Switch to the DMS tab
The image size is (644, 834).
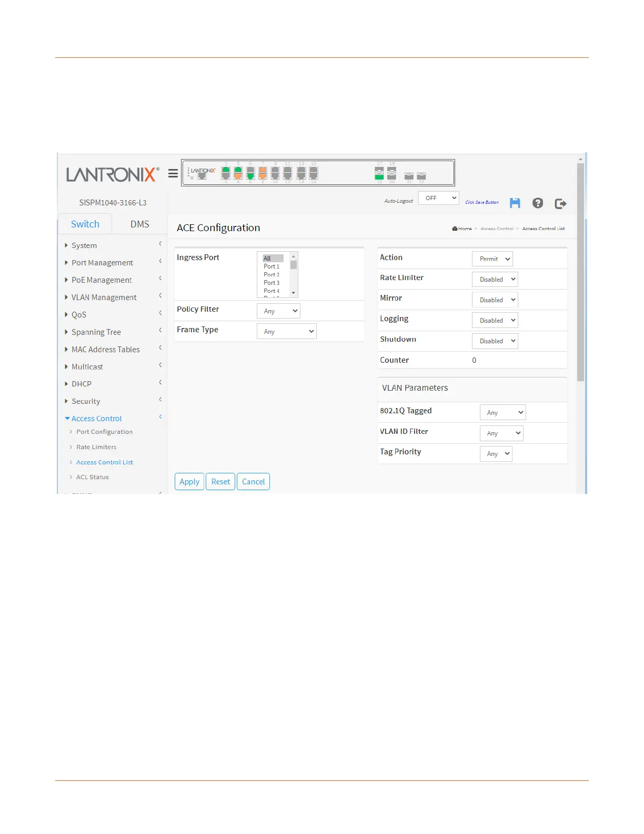point(140,224)
